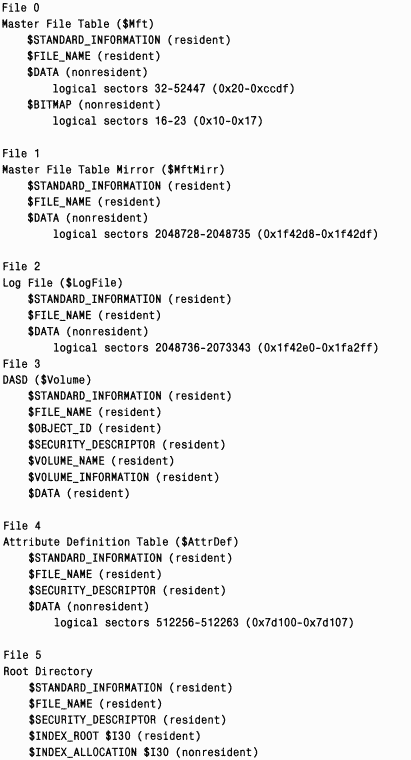Image resolution: width=411 pixels, height=760 pixels.
Task: Click $OBJECT_ID (resident) attribute
Action: pos(94,428)
